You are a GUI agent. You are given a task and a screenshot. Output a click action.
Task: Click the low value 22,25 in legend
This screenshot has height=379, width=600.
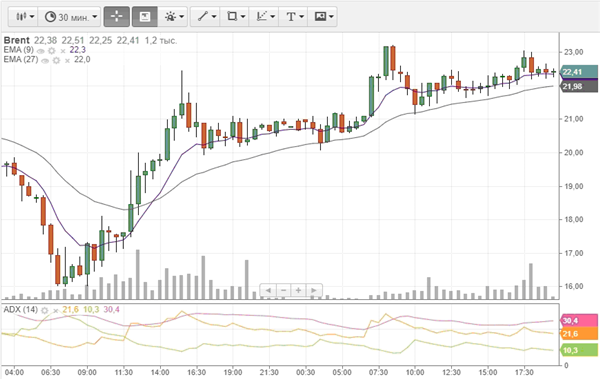tap(101, 40)
